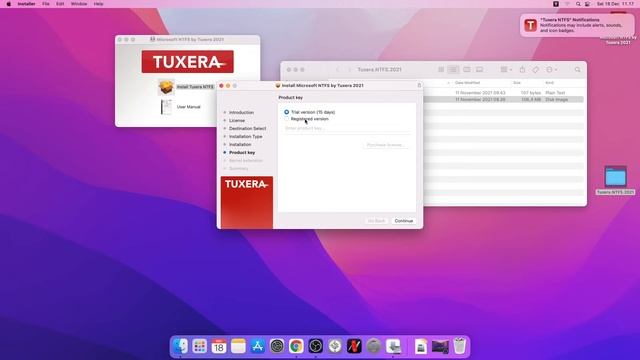640x360 pixels.
Task: Open the Install Tuxera NTFS package icon
Action: click(x=166, y=87)
